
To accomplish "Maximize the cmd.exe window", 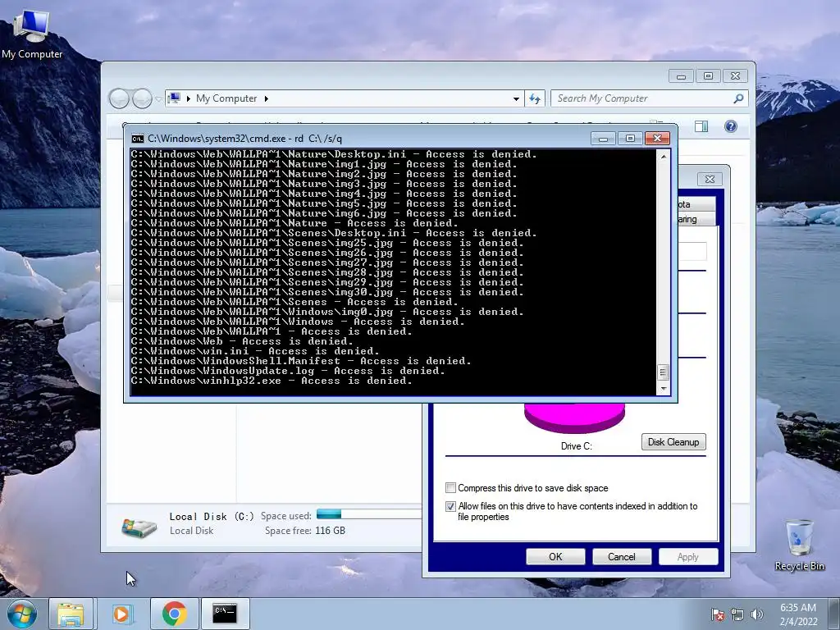I will tap(630, 139).
